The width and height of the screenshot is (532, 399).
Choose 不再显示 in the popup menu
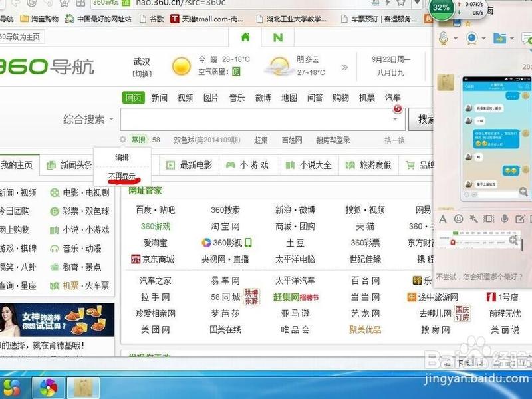tap(122, 176)
